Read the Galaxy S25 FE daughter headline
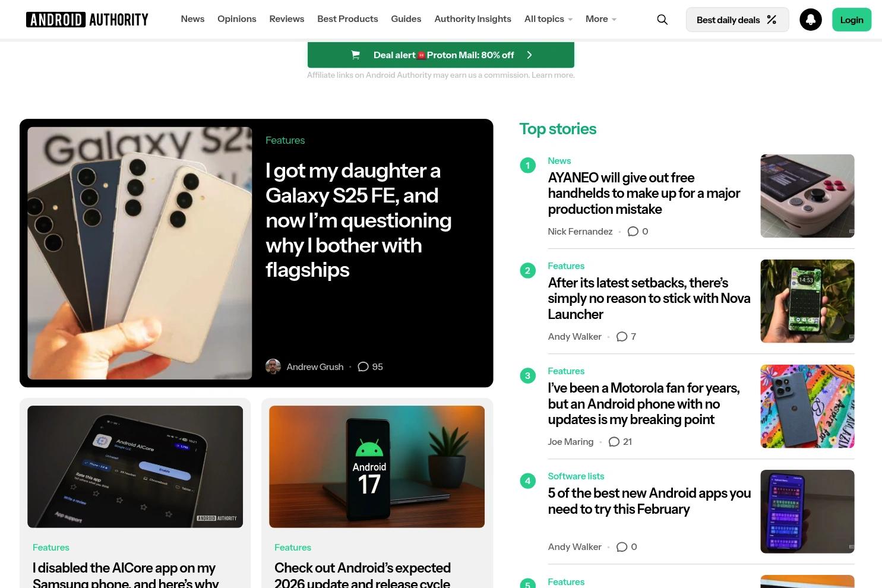882x588 pixels. [359, 220]
